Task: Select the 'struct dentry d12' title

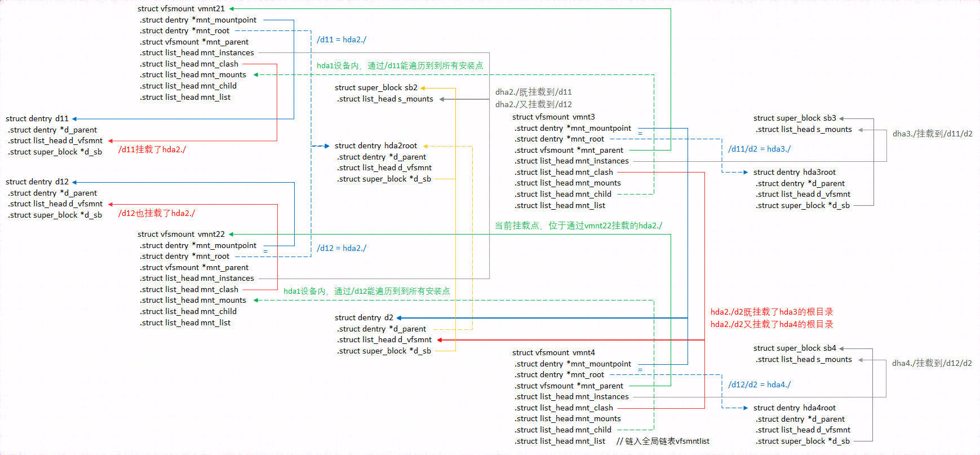Action: pos(37,182)
